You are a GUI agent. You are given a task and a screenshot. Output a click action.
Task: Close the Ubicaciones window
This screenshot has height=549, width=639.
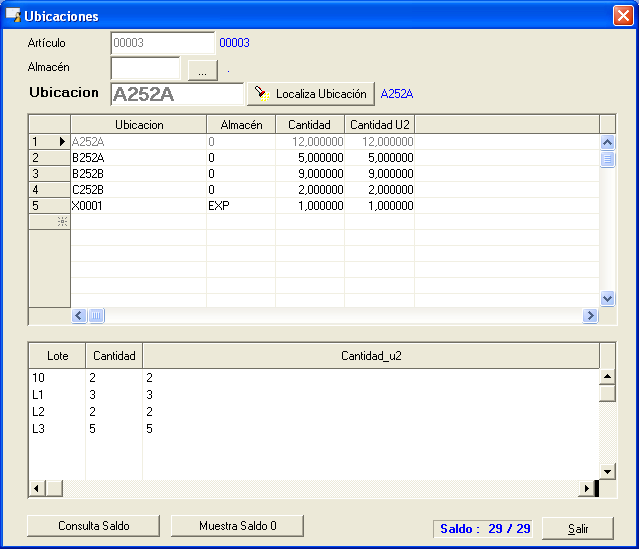pyautogui.click(x=623, y=16)
